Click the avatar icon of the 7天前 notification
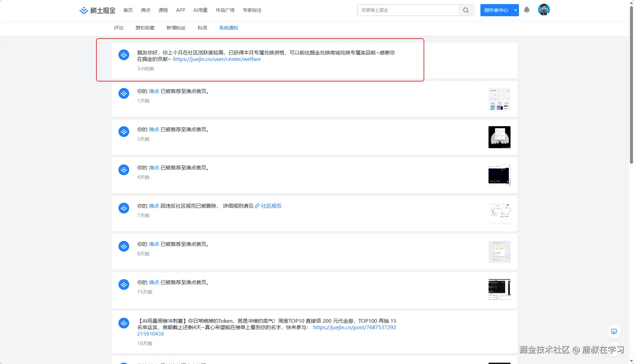 (124, 208)
